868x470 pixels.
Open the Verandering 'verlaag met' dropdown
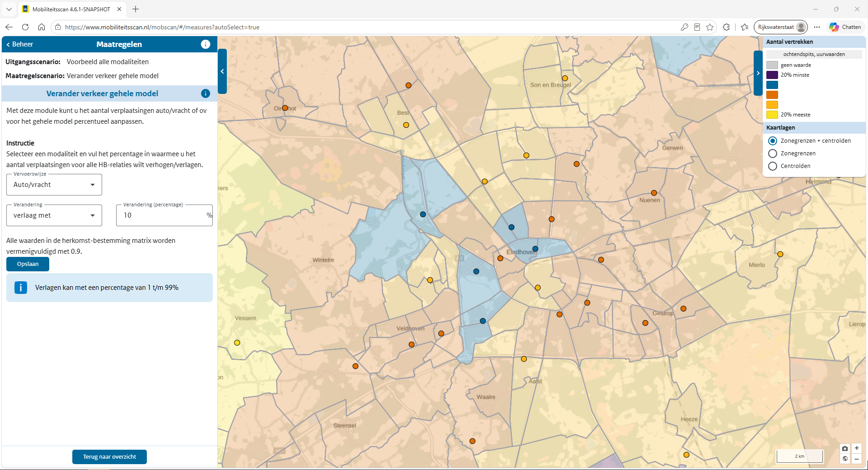54,215
